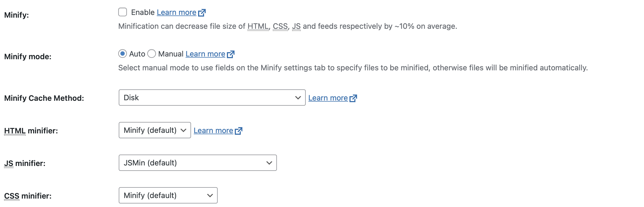
Task: Open the Minify Cache Method Disk dropdown
Action: (x=212, y=98)
